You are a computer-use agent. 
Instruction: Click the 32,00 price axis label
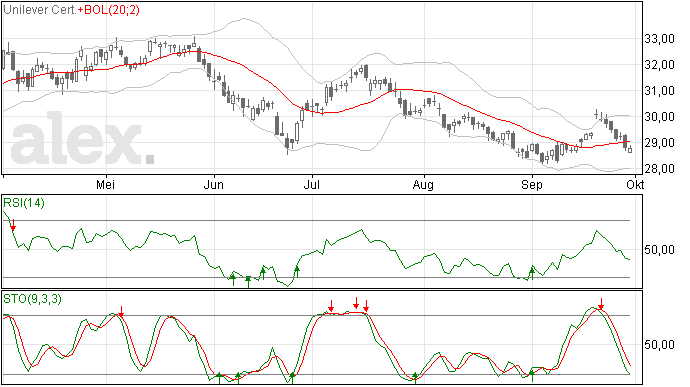659,65
